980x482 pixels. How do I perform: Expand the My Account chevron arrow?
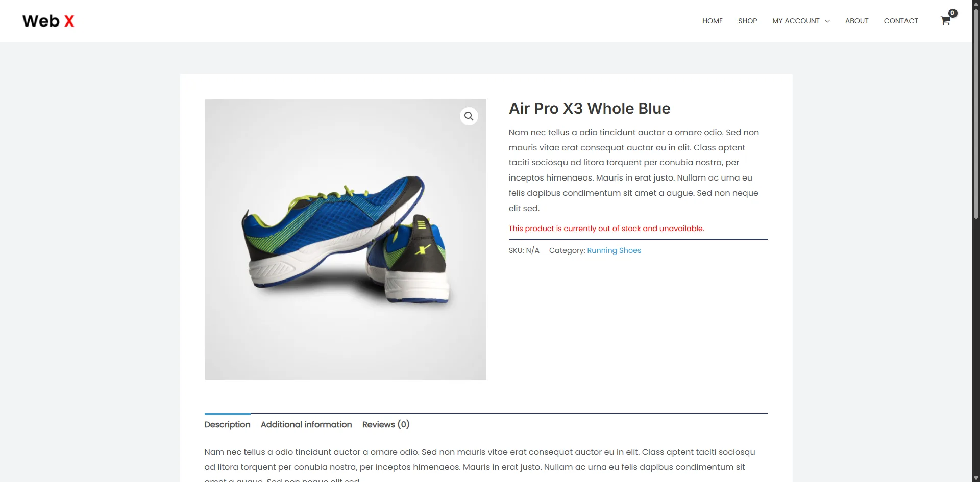point(827,21)
